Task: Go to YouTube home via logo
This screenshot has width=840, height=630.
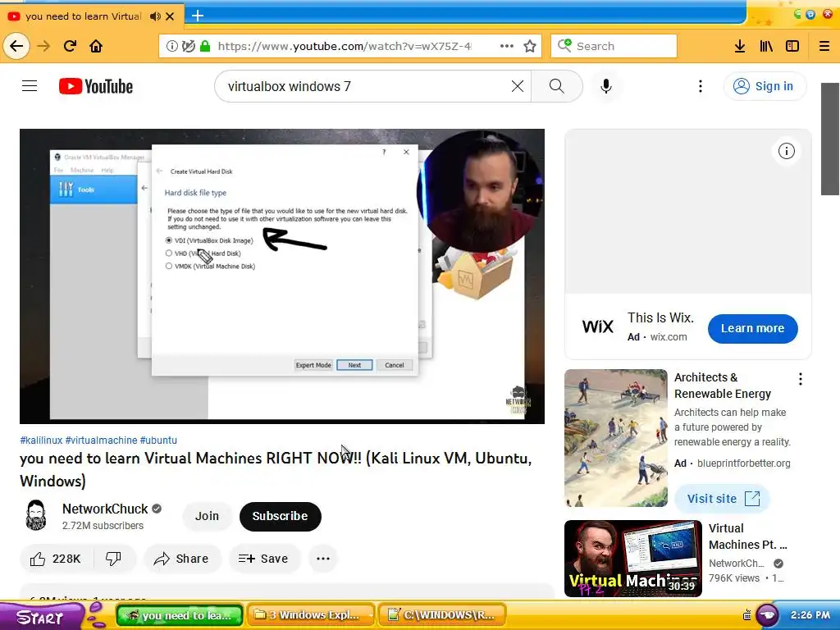Action: 96,86
